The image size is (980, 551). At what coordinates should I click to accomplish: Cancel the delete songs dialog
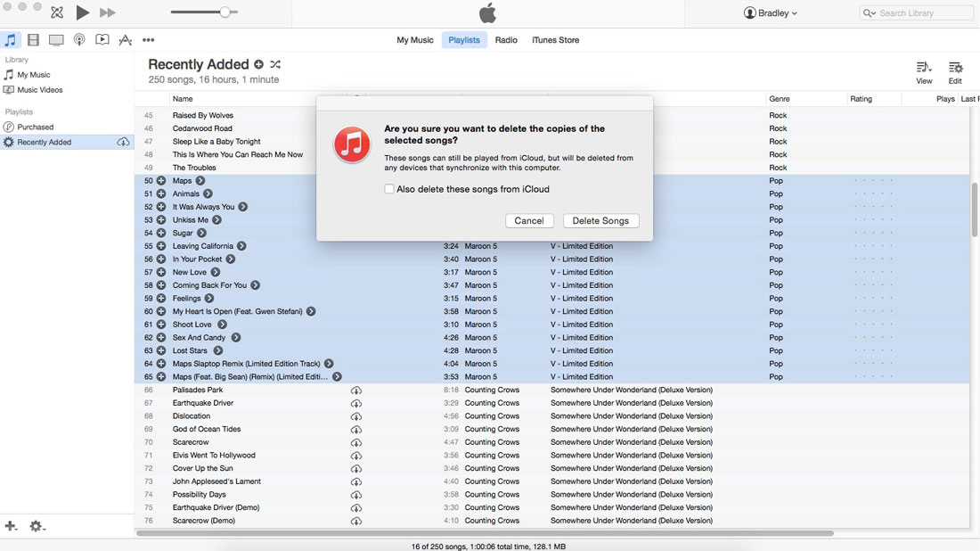coord(528,221)
